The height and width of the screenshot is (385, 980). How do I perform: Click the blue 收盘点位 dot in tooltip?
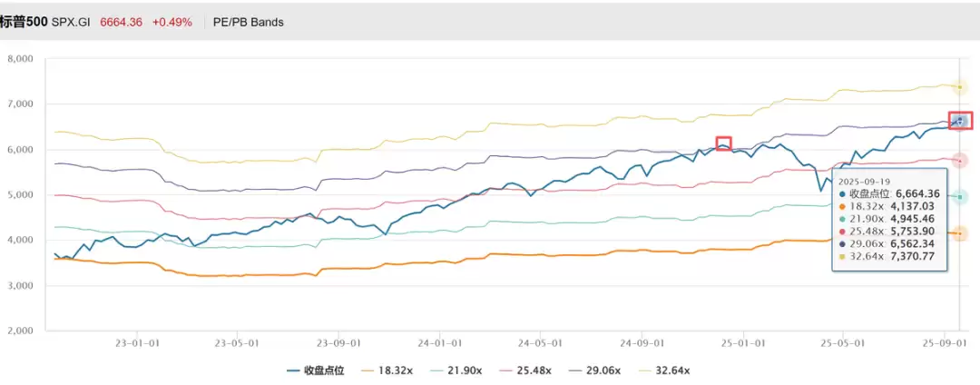coord(843,193)
